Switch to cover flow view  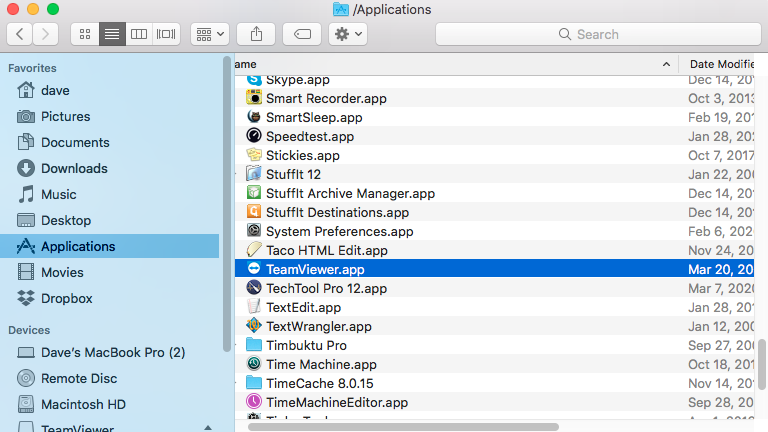pyautogui.click(x=166, y=34)
